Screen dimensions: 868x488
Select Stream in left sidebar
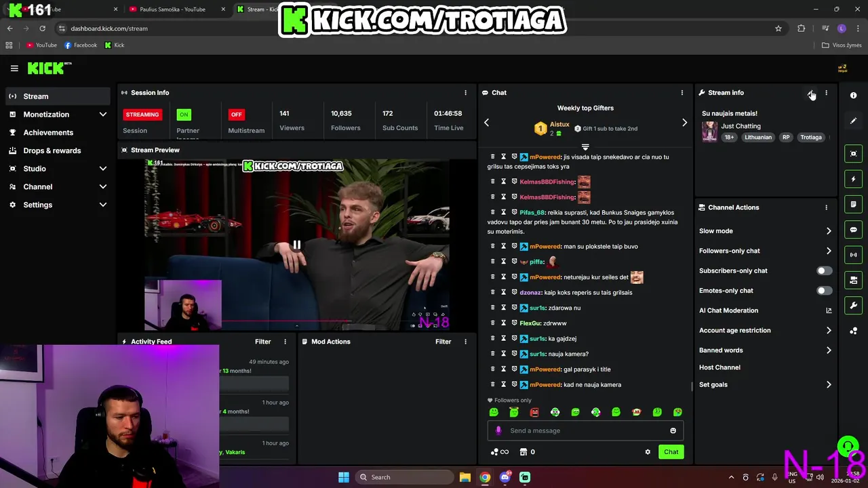coord(57,96)
